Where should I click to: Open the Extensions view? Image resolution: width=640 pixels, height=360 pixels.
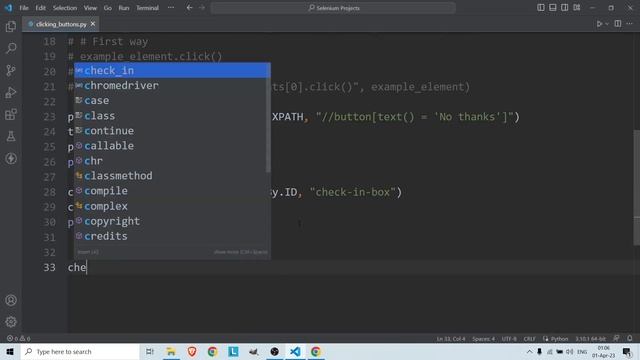(x=11, y=114)
